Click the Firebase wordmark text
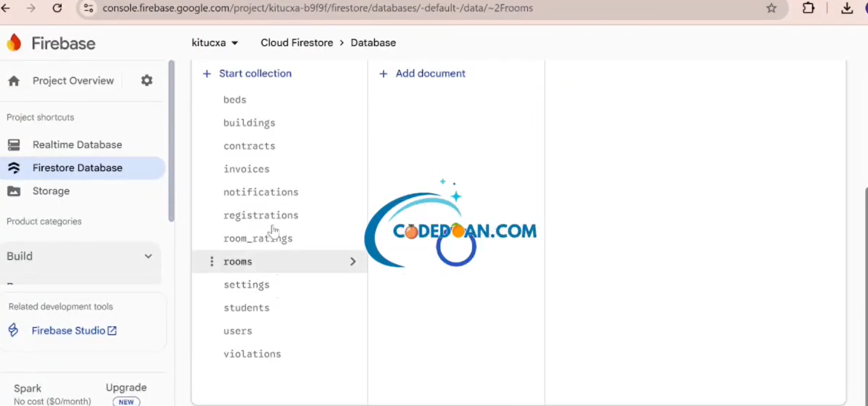This screenshot has width=868, height=406. tap(63, 43)
